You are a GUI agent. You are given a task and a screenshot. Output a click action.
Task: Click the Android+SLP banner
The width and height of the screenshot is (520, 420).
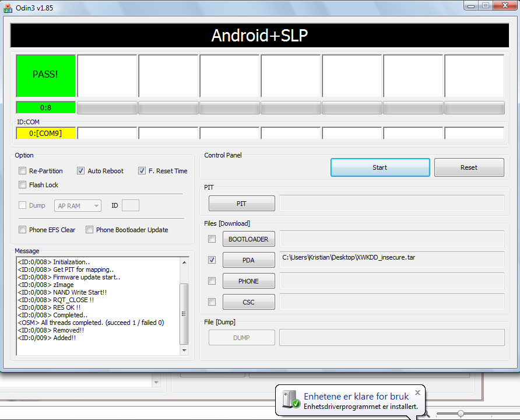pyautogui.click(x=259, y=35)
